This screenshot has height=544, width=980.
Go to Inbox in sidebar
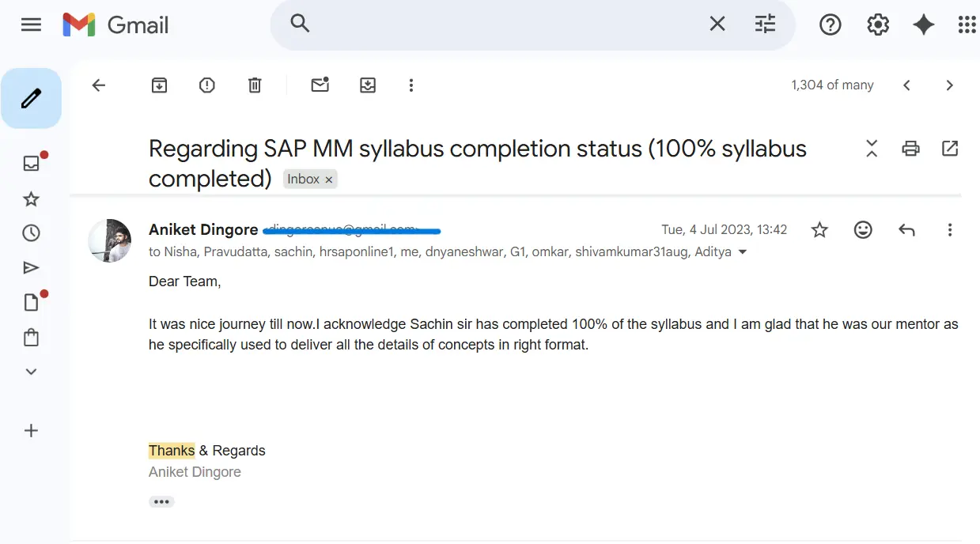pyautogui.click(x=31, y=164)
